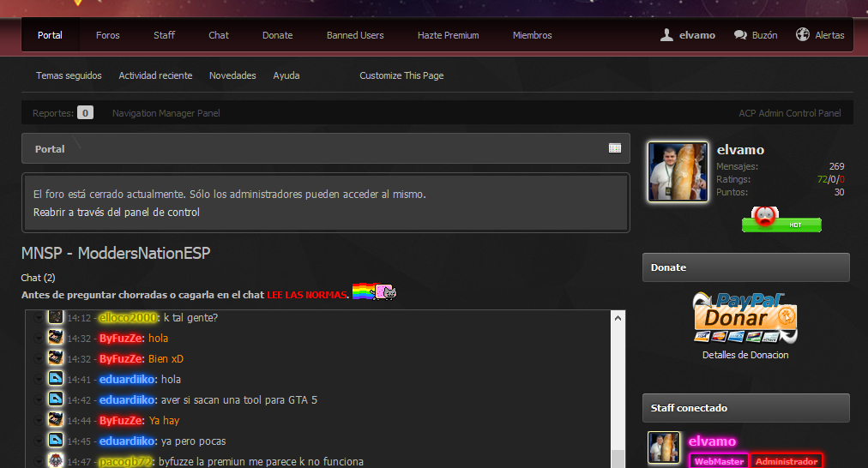Viewport: 868px width, 468px height.
Task: Click elvamo's profile avatar thumbnail in sidebar
Action: click(x=678, y=171)
